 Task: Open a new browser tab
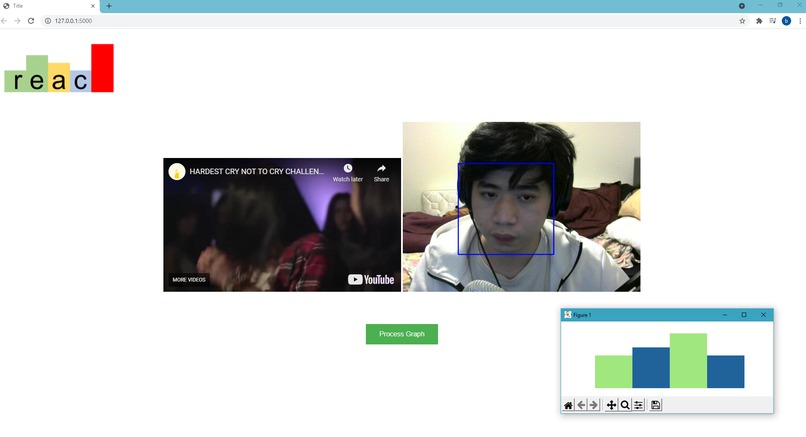coord(109,6)
